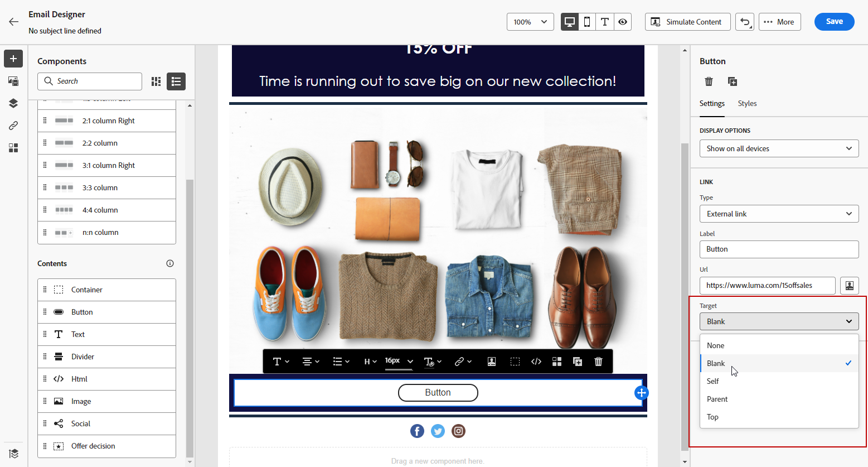Delete component from floating toolbar trash
Image resolution: width=868 pixels, height=467 pixels.
tap(598, 362)
